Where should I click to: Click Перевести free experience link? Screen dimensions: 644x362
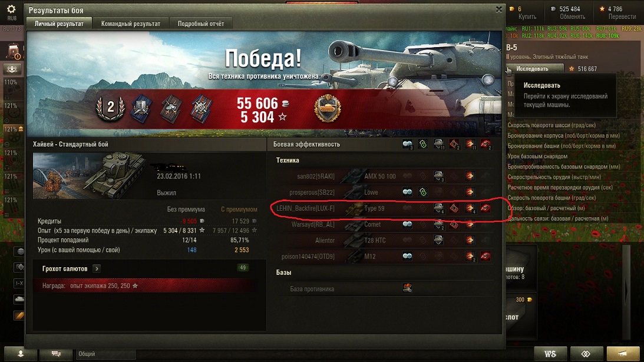point(622,17)
